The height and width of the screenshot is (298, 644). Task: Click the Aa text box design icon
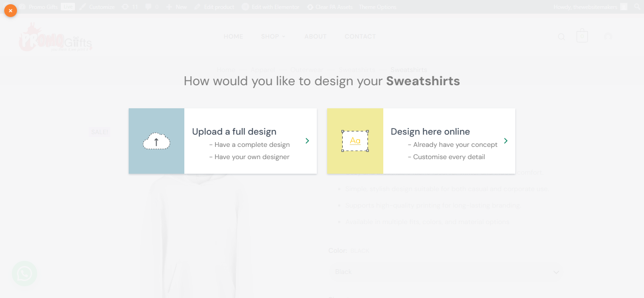coord(355,141)
